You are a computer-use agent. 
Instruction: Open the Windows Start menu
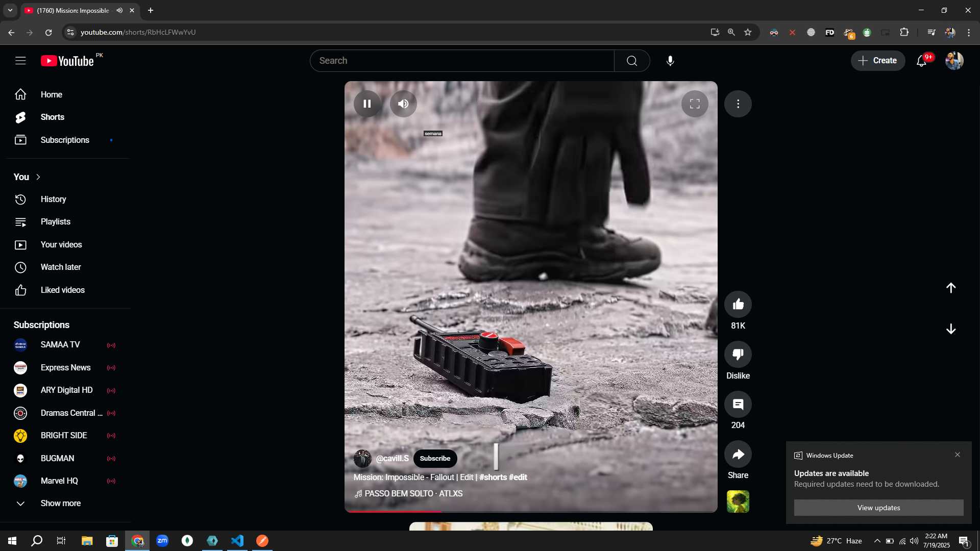click(x=12, y=541)
